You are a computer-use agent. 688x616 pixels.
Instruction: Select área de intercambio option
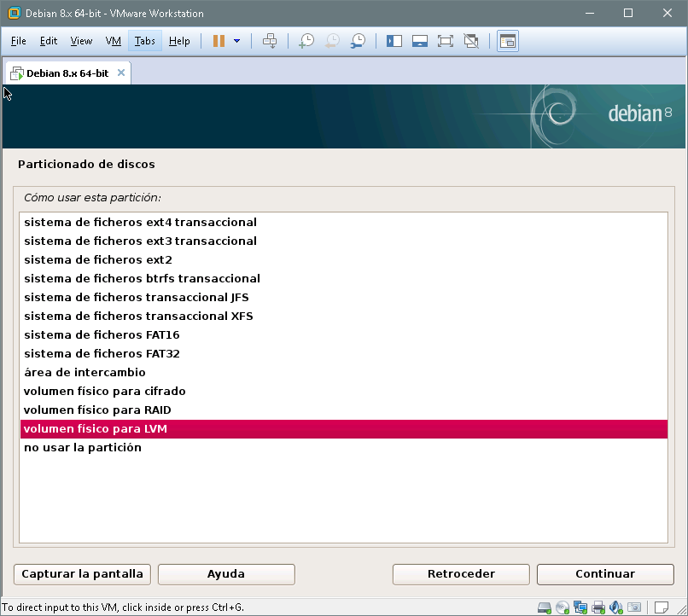(x=85, y=372)
